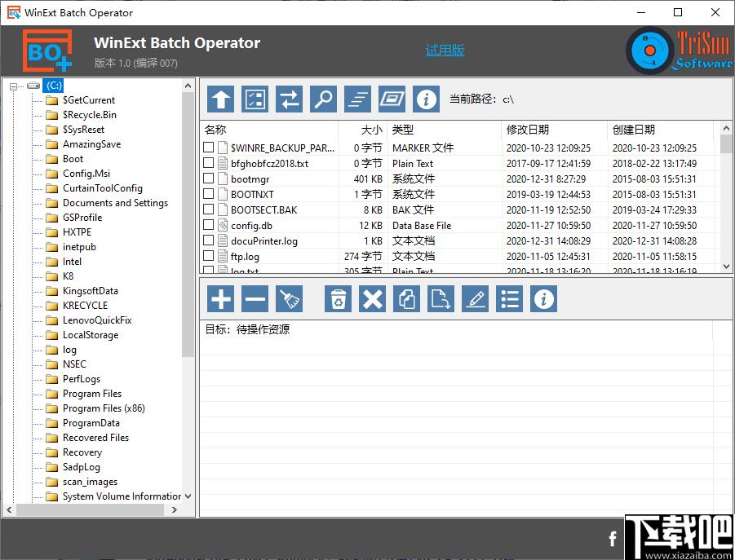Tick the docuPrinter.log checkbox
Image resolution: width=735 pixels, height=560 pixels.
(x=209, y=240)
